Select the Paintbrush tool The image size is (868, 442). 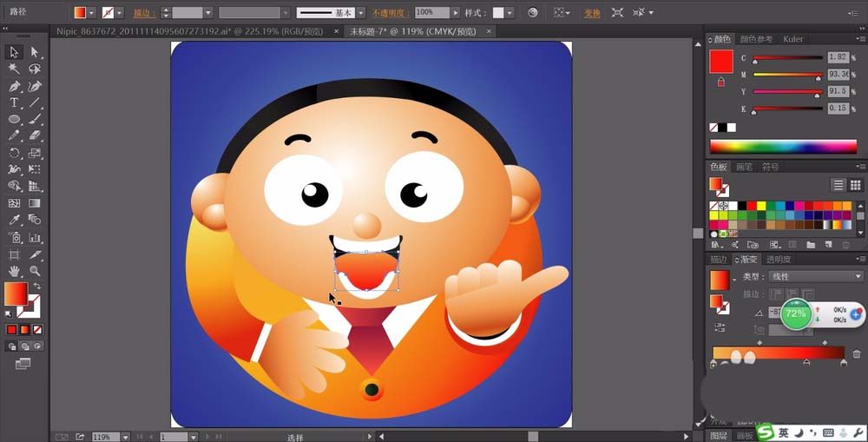(x=35, y=119)
